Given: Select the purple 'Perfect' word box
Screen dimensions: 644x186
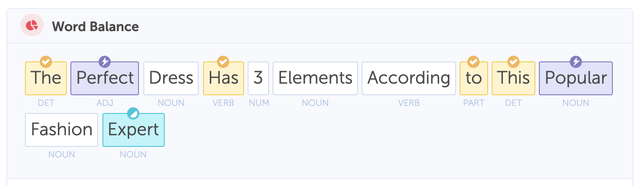Looking at the screenshot, I should [105, 79].
